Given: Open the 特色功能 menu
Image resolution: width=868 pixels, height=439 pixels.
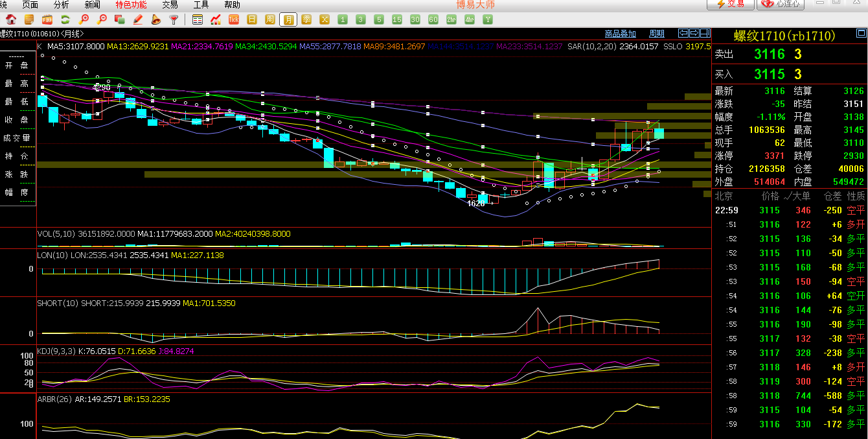Looking at the screenshot, I should click(x=131, y=5).
